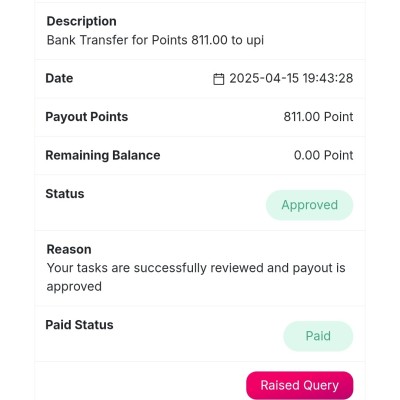Select the Approved status badge
Screen dimensions: 400x400
(309, 205)
